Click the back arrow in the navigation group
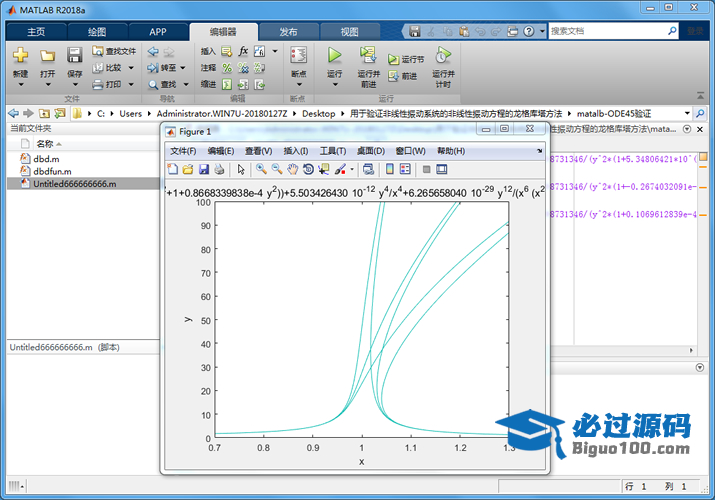This screenshot has width=715, height=500. click(153, 52)
